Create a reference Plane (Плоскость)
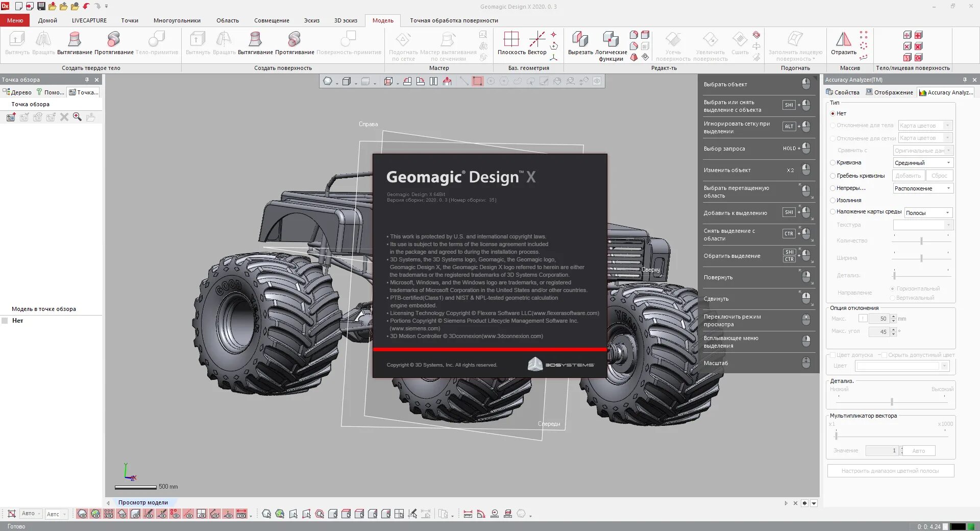The height and width of the screenshot is (531, 980). coord(511,43)
